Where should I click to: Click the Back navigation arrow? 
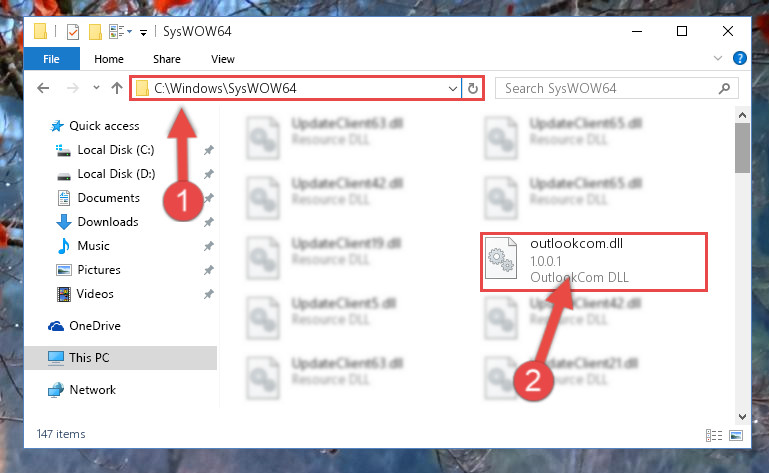coord(43,88)
